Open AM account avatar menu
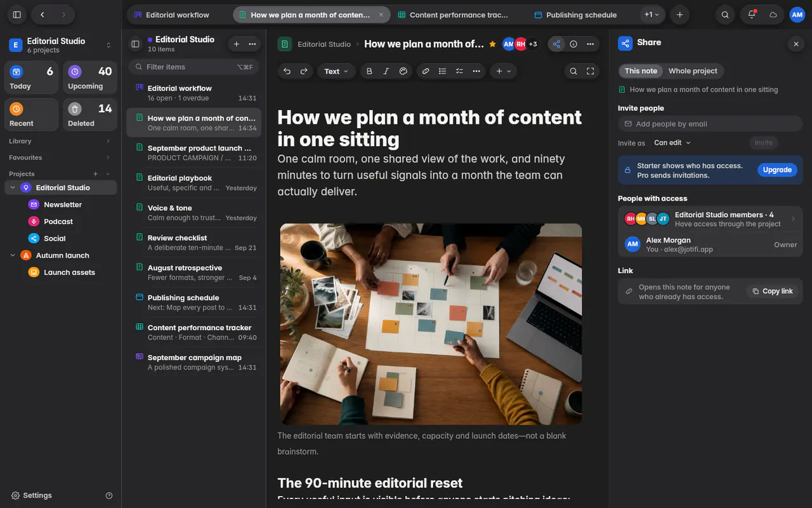 pyautogui.click(x=797, y=15)
